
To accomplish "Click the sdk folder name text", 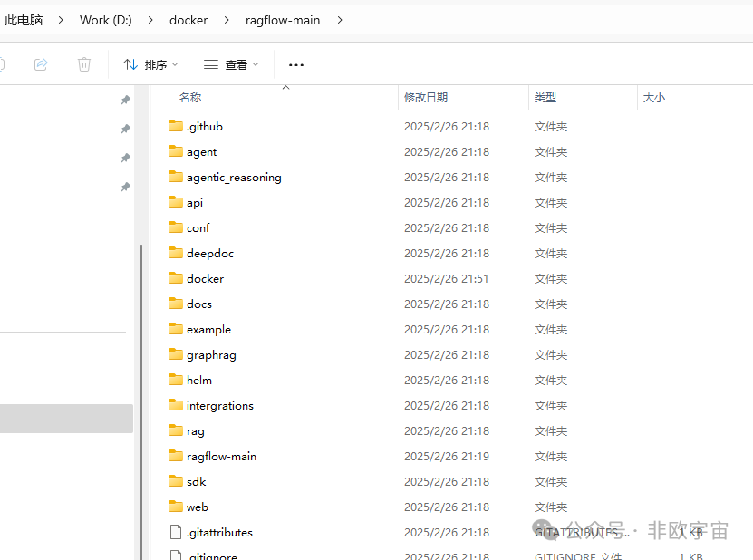I will (197, 482).
